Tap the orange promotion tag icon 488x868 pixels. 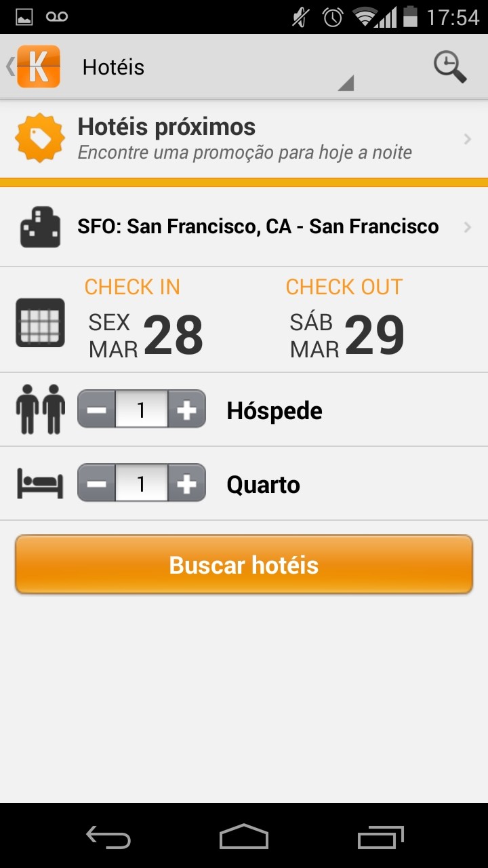coord(40,138)
